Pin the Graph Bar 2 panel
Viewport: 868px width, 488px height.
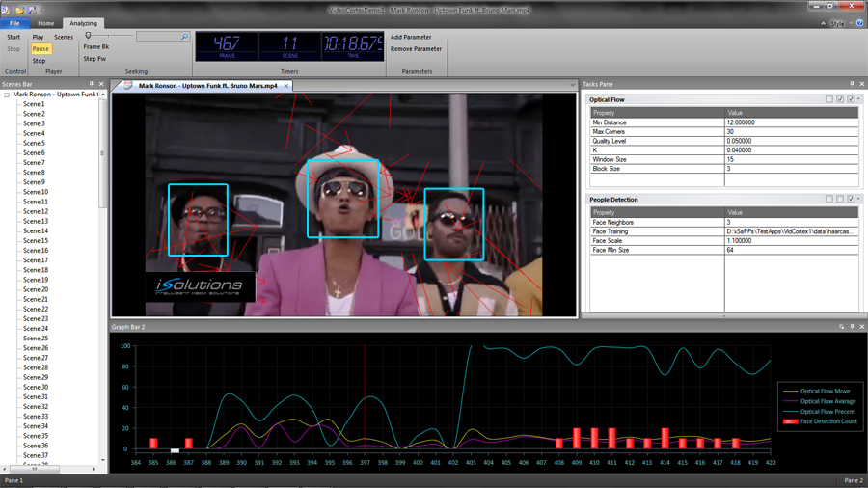point(852,326)
